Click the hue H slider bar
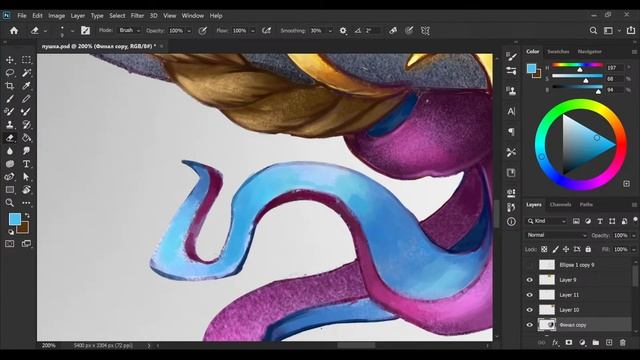Image resolution: width=640 pixels, height=360 pixels. coord(577,65)
